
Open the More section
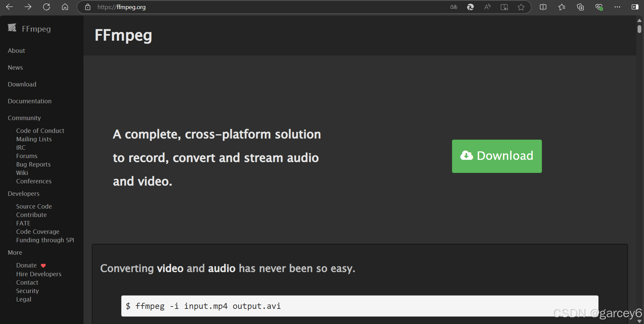[x=15, y=252]
